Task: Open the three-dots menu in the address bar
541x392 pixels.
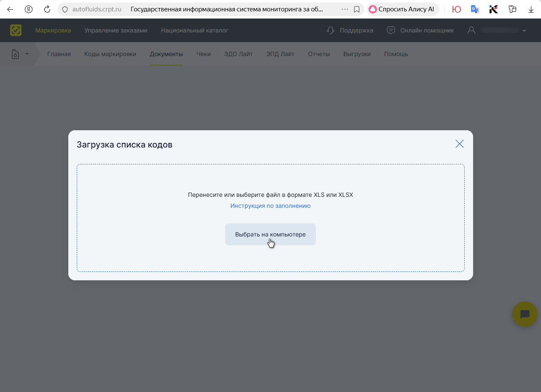Action: pyautogui.click(x=345, y=9)
